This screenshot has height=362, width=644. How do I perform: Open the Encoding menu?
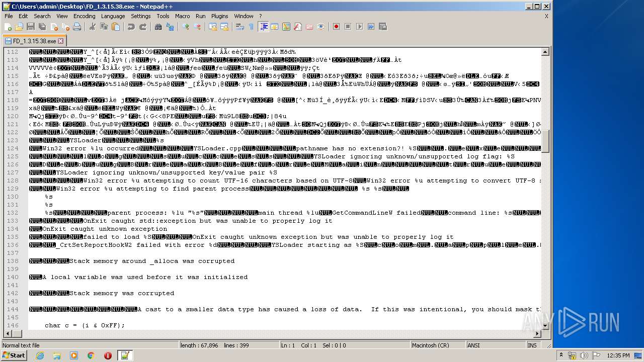[x=84, y=16]
